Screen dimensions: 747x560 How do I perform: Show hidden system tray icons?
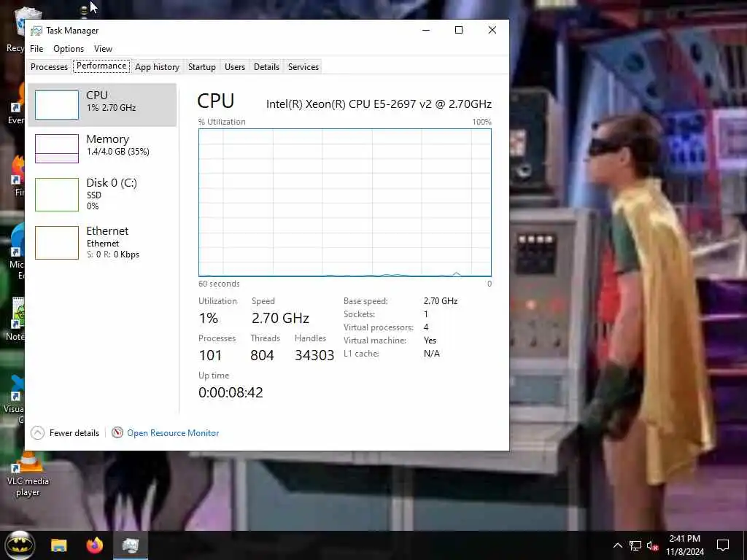pos(617,545)
